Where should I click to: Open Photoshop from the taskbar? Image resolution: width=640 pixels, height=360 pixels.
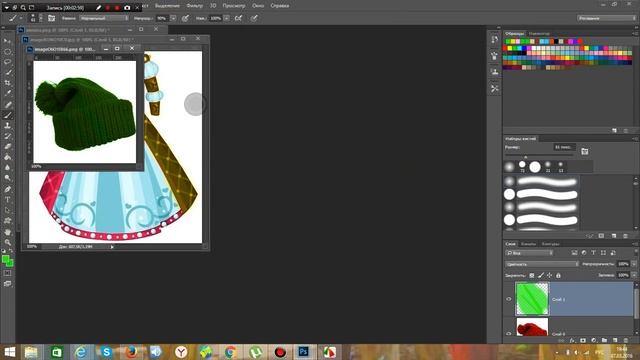tap(303, 351)
